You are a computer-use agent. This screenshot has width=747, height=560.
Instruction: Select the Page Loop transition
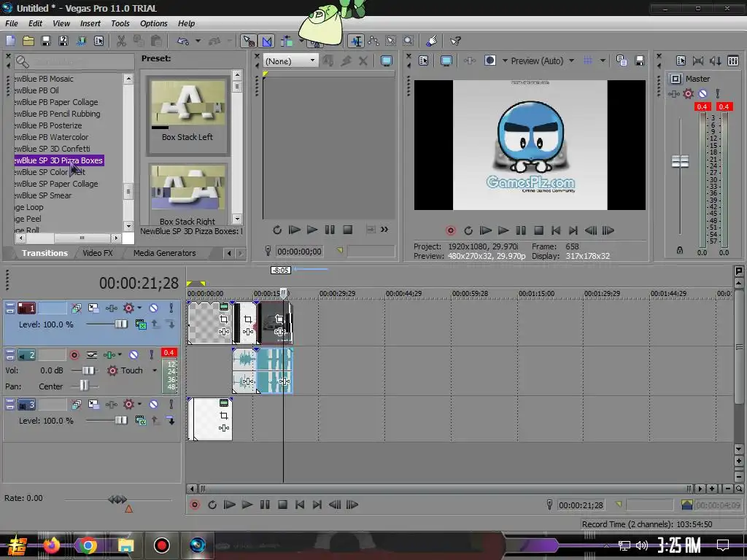click(x=28, y=207)
